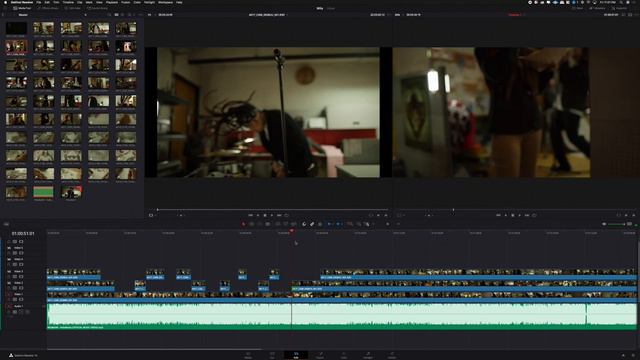Viewport: 640px width, 360px height.
Task: Go to last frame in timeline viewer
Action: (x=527, y=215)
